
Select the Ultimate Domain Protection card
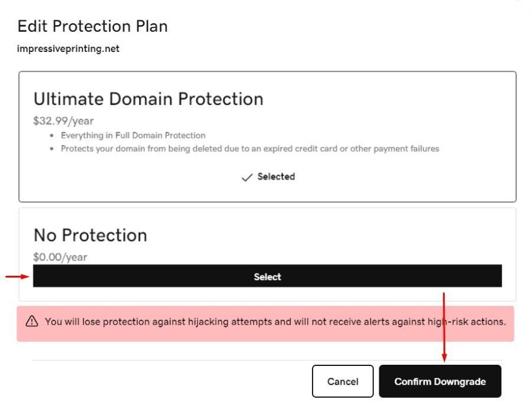click(267, 137)
